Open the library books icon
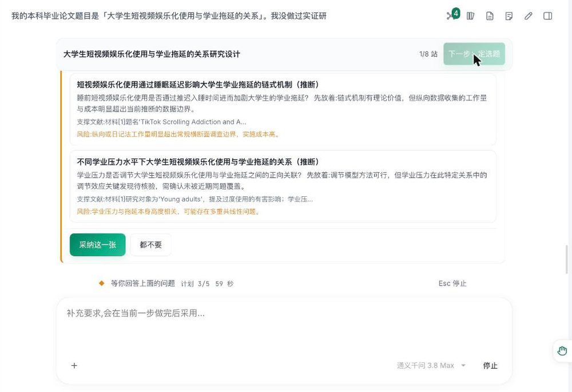Viewport: 572px width, 392px height. point(471,16)
